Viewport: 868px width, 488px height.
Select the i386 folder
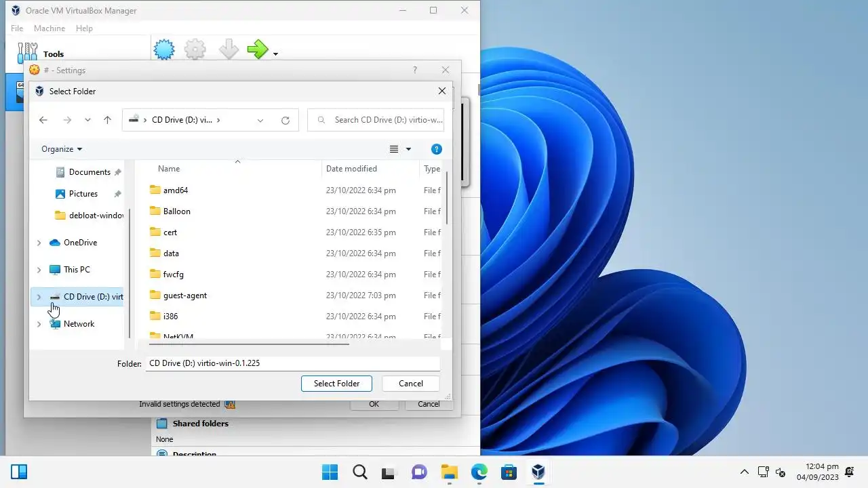click(x=170, y=317)
